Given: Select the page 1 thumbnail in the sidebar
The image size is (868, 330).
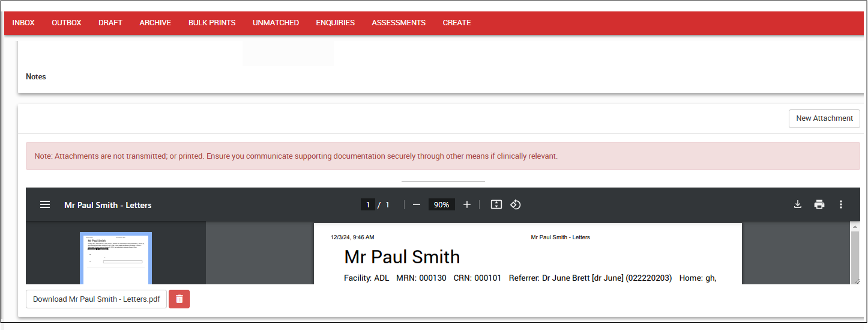Looking at the screenshot, I should pyautogui.click(x=116, y=258).
